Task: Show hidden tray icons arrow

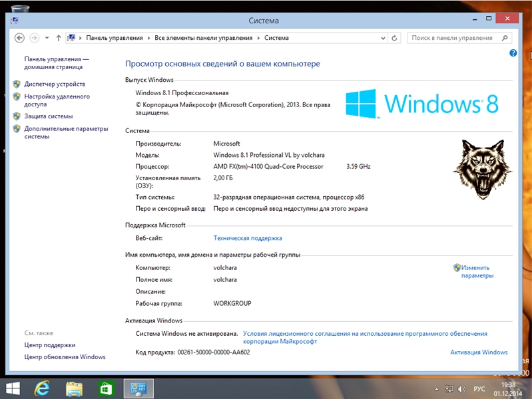Action: (437, 389)
